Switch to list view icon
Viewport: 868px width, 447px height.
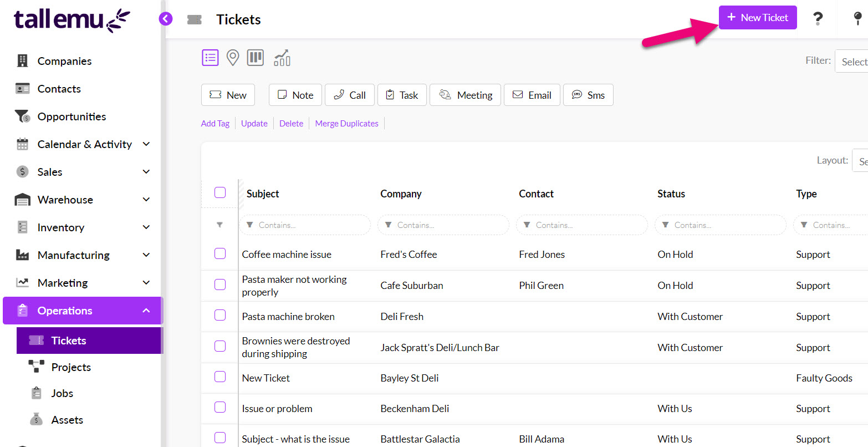click(x=210, y=58)
